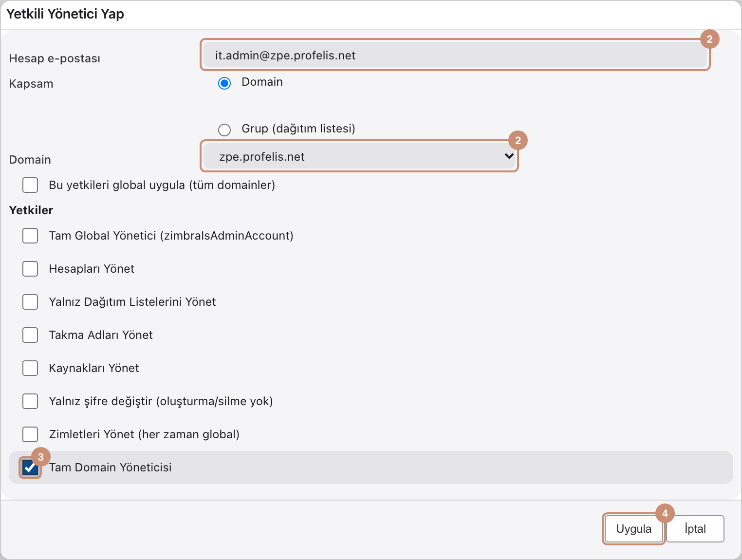The width and height of the screenshot is (742, 560).
Task: Enable Bu yetkileri global uygula checkbox
Action: click(x=30, y=185)
